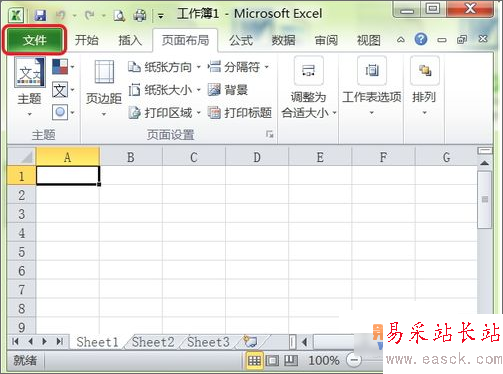Switch to the 审阅 tab
This screenshot has height=374, width=503.
[x=326, y=40]
